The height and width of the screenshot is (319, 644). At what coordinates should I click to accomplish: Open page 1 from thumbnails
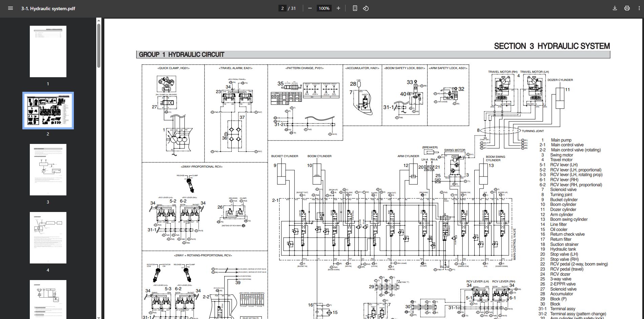(x=48, y=51)
